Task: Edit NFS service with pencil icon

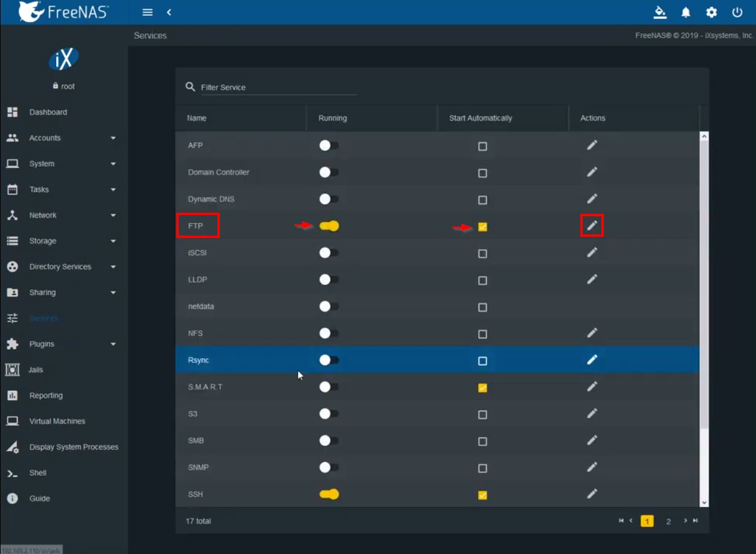Action: pos(592,333)
